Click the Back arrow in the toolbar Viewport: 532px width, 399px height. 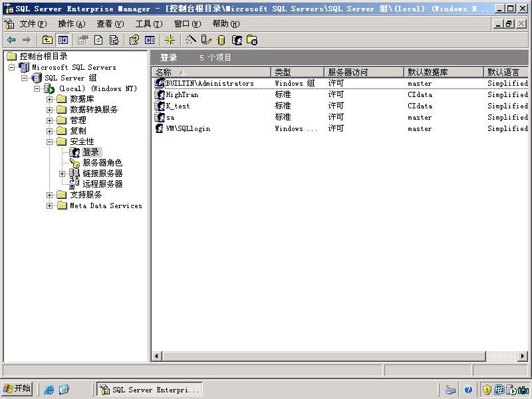click(x=11, y=40)
